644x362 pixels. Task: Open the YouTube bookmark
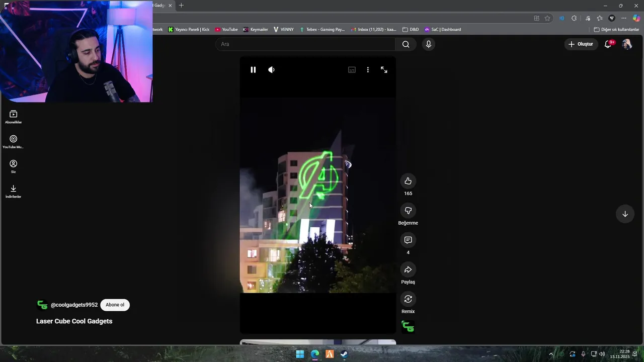[x=226, y=29]
